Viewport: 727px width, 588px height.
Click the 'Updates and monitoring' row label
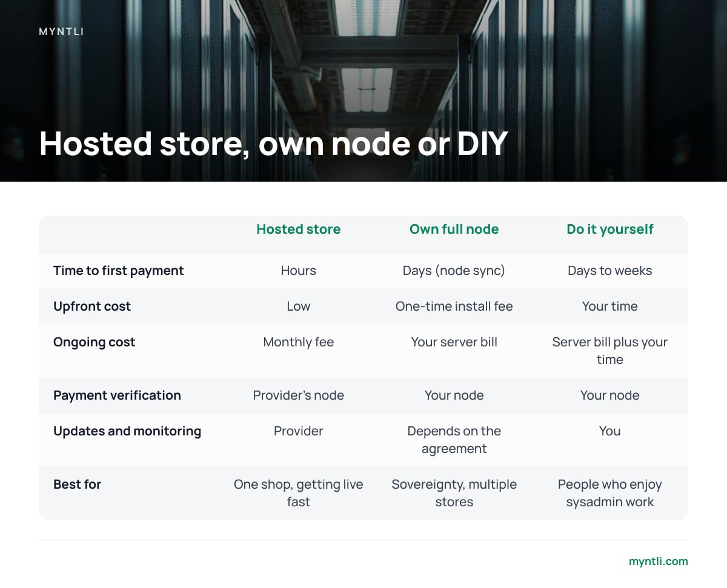pyautogui.click(x=127, y=431)
